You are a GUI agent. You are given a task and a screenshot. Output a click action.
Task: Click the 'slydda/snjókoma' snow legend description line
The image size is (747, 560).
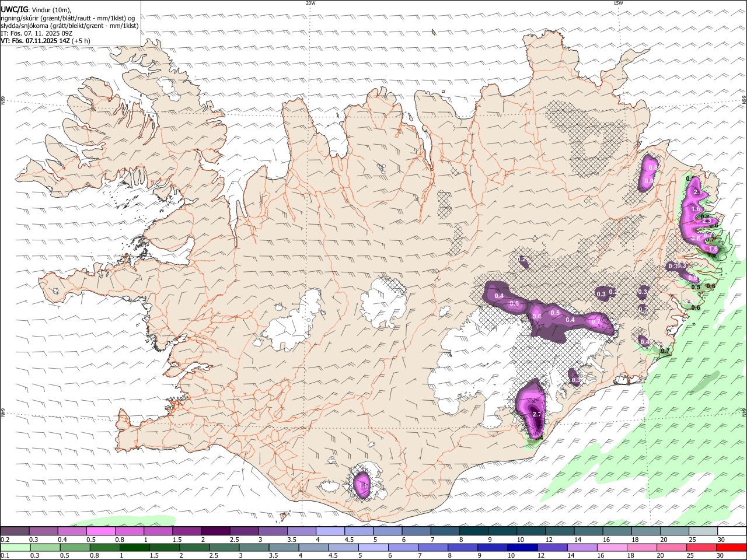point(69,26)
